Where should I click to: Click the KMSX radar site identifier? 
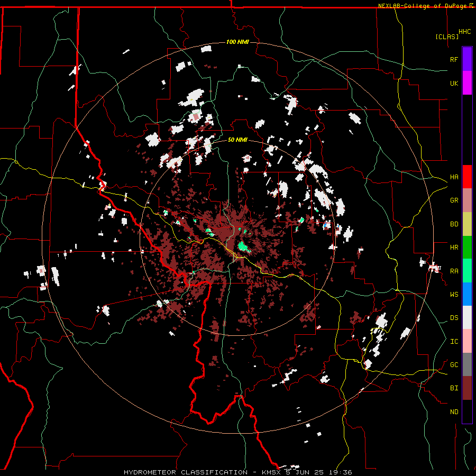pos(272,472)
